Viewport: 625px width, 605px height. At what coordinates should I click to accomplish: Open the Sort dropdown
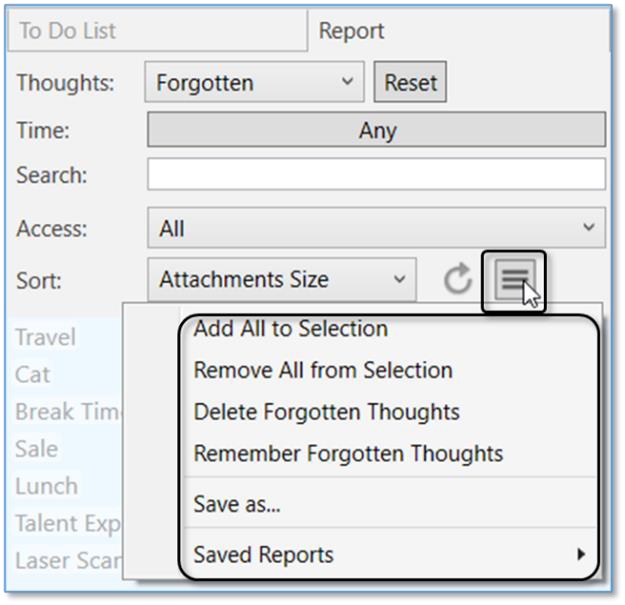pyautogui.click(x=281, y=281)
